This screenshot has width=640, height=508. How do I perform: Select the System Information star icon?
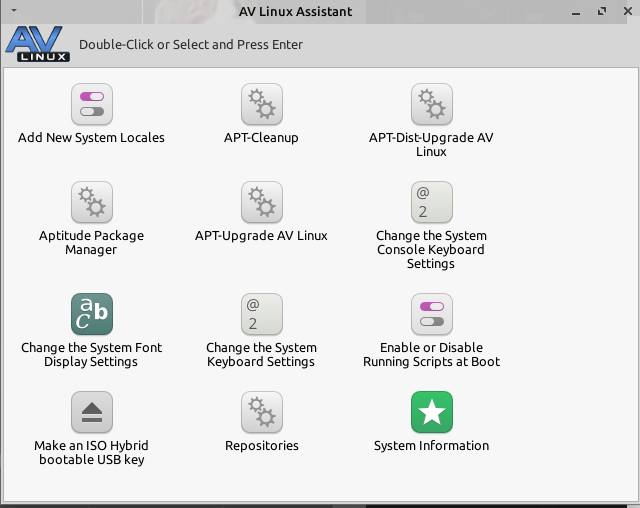pos(431,412)
